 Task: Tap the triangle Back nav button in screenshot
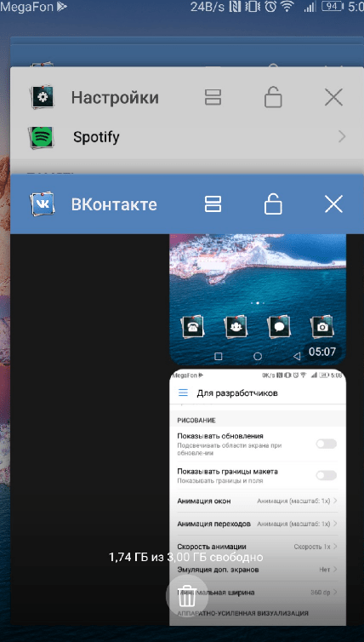click(297, 356)
